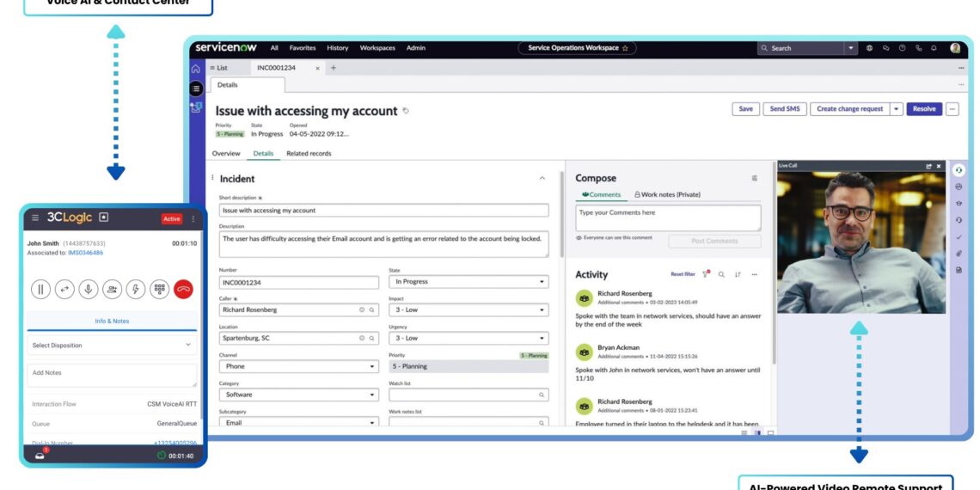
Task: Pop out the Live Call video
Action: (x=928, y=166)
